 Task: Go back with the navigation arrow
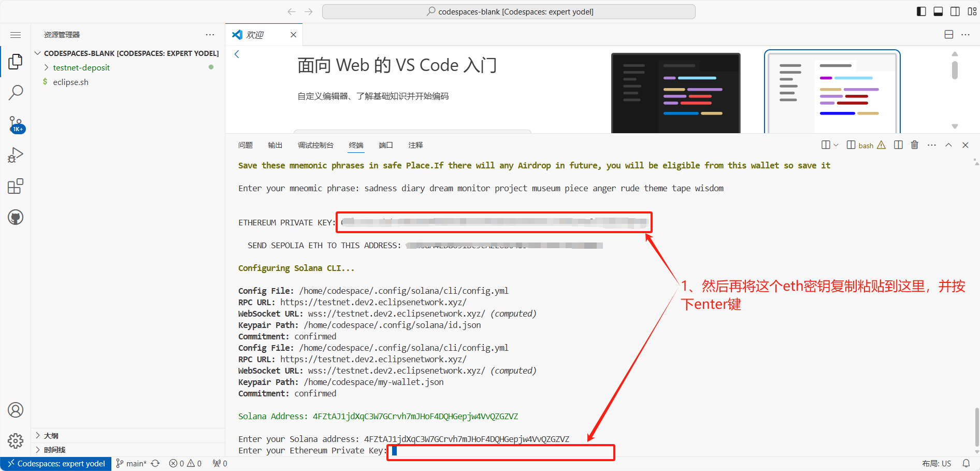coord(292,11)
